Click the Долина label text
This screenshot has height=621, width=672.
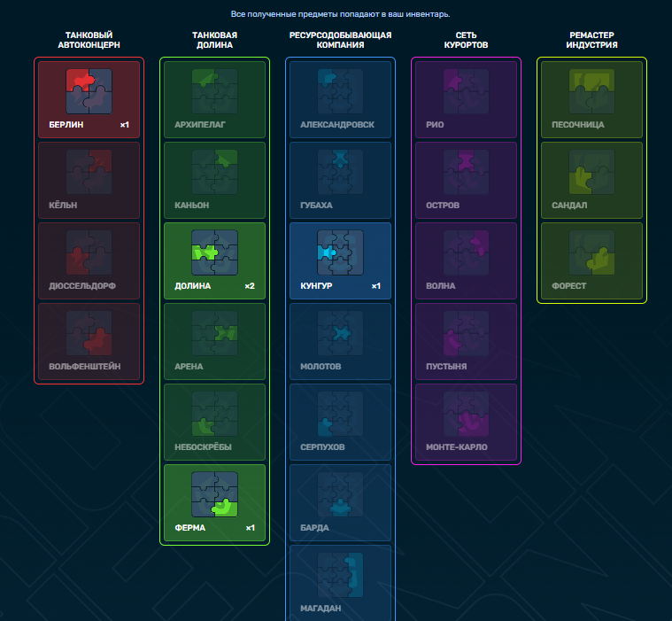[x=192, y=286]
